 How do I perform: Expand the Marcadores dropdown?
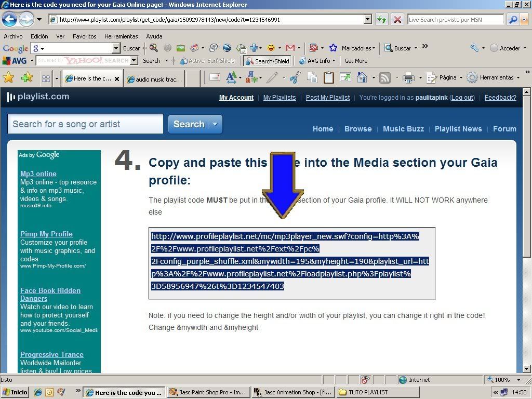pos(374,48)
